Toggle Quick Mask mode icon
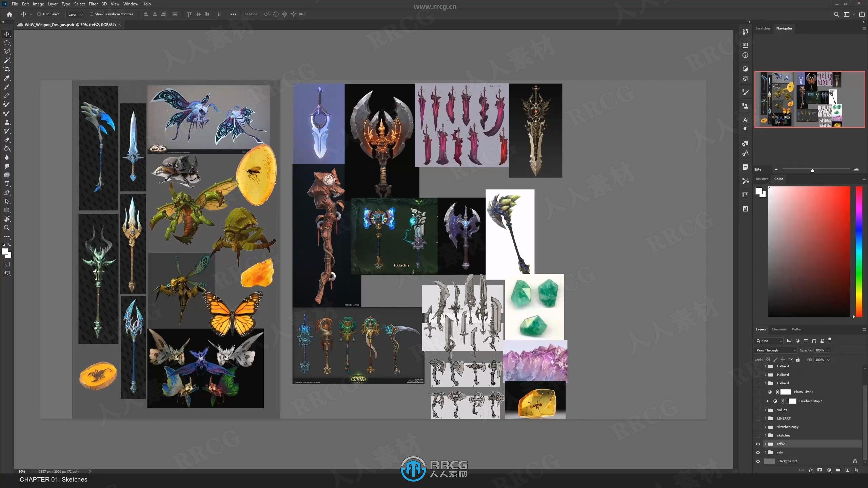This screenshot has height=488, width=868. point(7,264)
